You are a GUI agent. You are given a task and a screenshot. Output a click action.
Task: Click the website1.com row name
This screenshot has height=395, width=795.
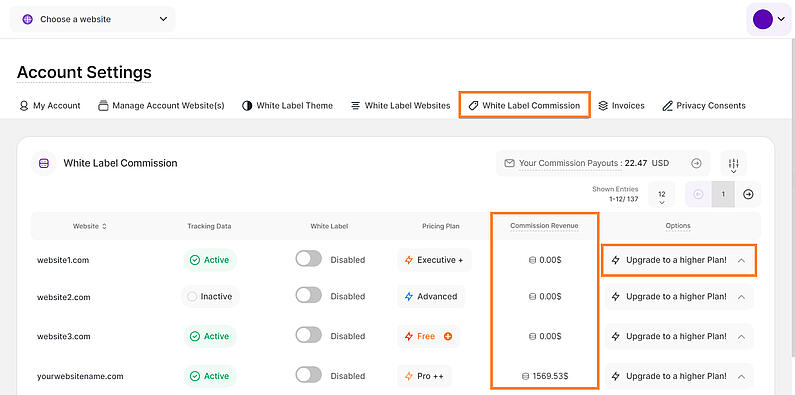click(63, 260)
